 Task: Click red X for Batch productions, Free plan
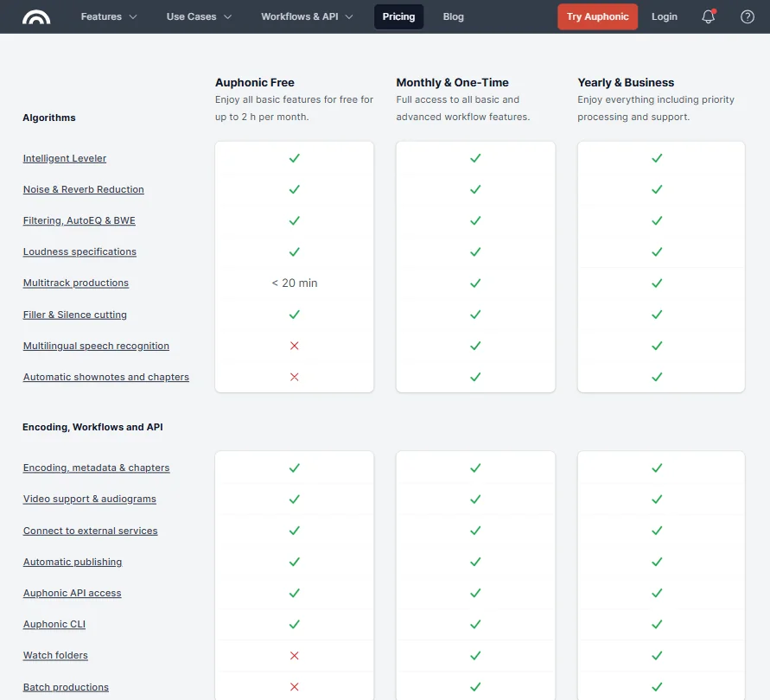[x=294, y=687]
